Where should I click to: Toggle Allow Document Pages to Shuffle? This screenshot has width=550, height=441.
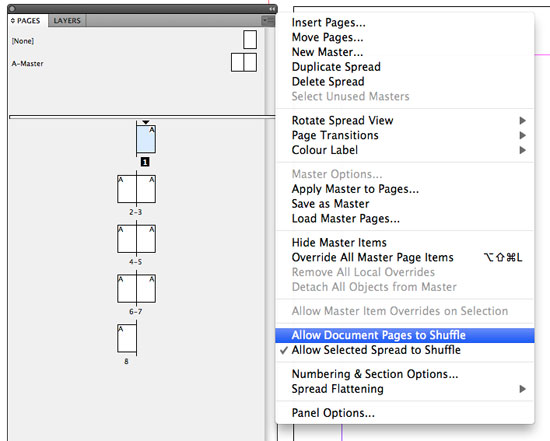[405, 335]
